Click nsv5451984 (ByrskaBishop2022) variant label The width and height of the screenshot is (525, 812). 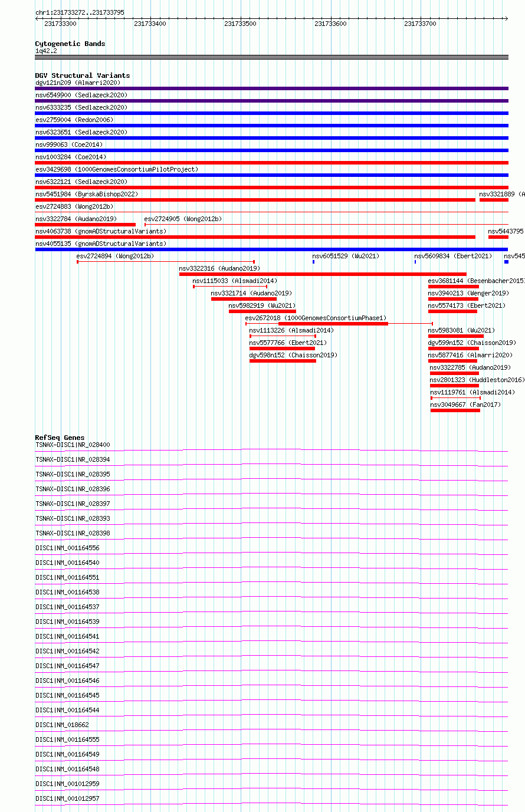click(86, 194)
